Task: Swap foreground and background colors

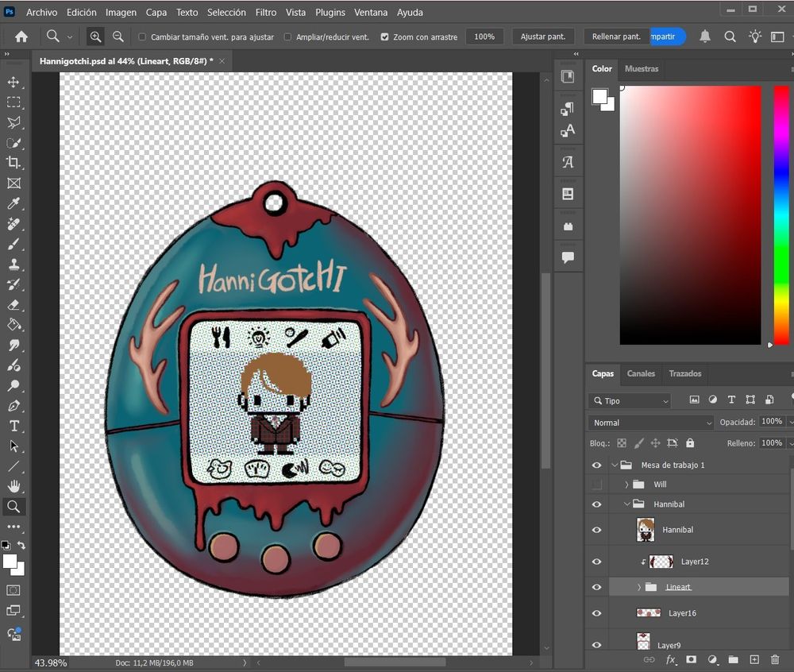Action: click(x=21, y=546)
